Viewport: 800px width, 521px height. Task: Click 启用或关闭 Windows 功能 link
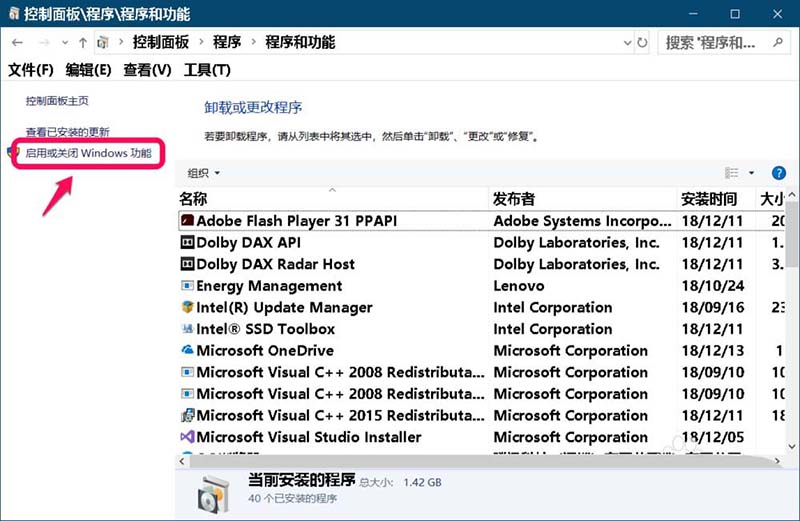[89, 154]
